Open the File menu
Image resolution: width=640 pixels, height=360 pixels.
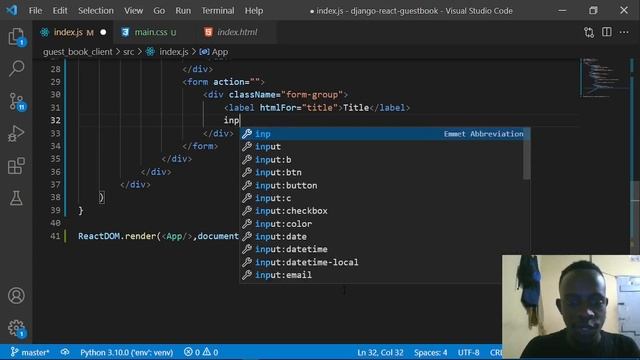[x=35, y=11]
